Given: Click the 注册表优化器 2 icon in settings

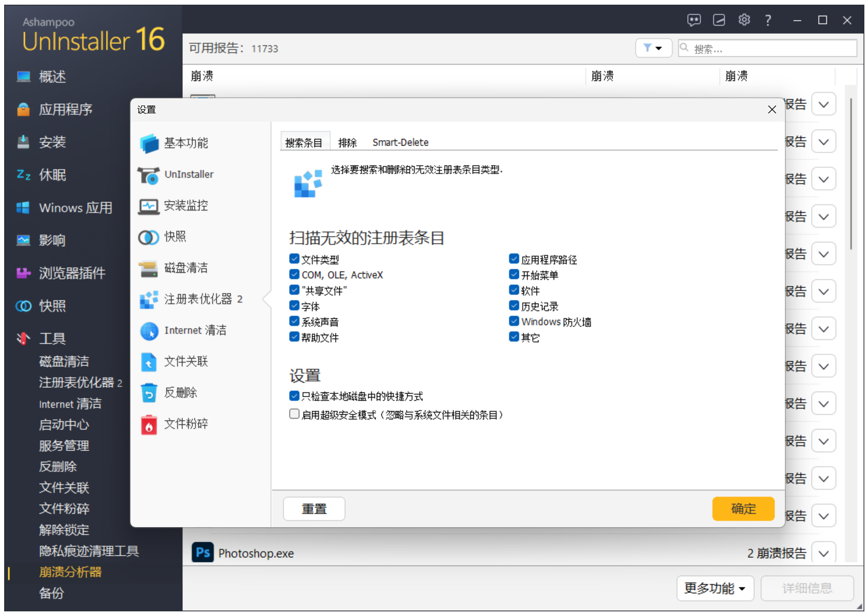Looking at the screenshot, I should click(149, 299).
